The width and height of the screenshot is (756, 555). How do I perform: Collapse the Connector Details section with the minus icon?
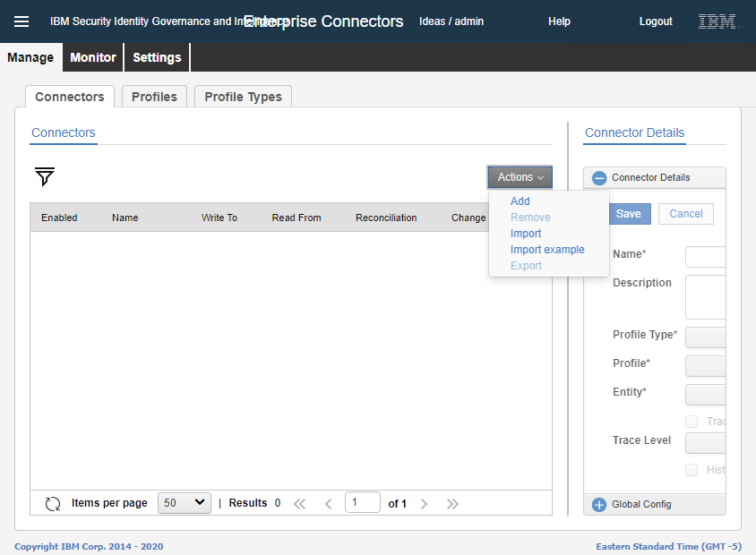tap(598, 177)
